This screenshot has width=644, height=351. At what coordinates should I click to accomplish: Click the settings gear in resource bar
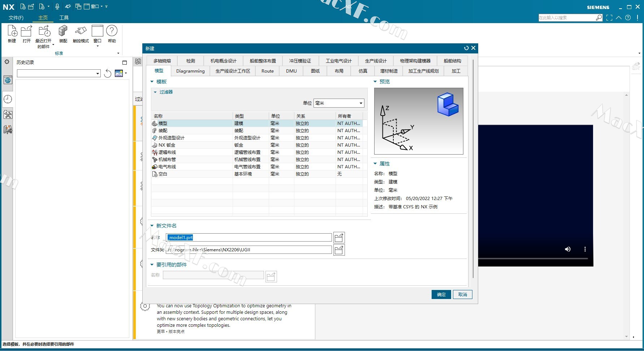(x=7, y=62)
